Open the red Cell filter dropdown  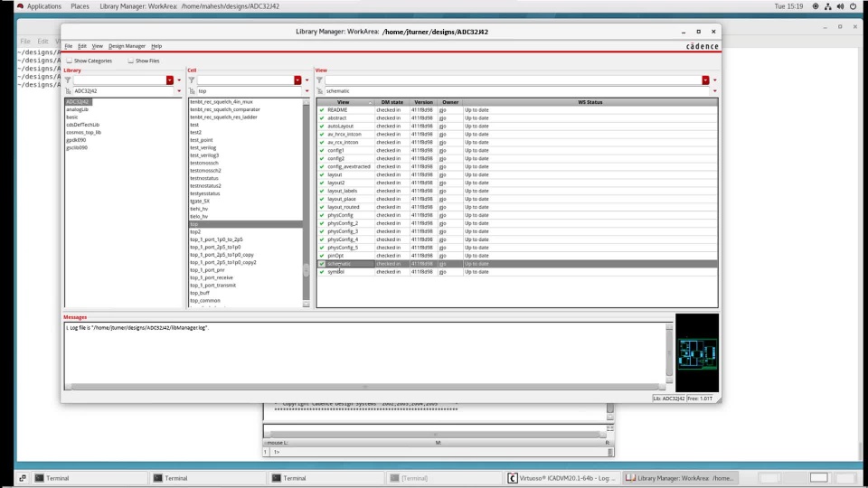[x=297, y=80]
